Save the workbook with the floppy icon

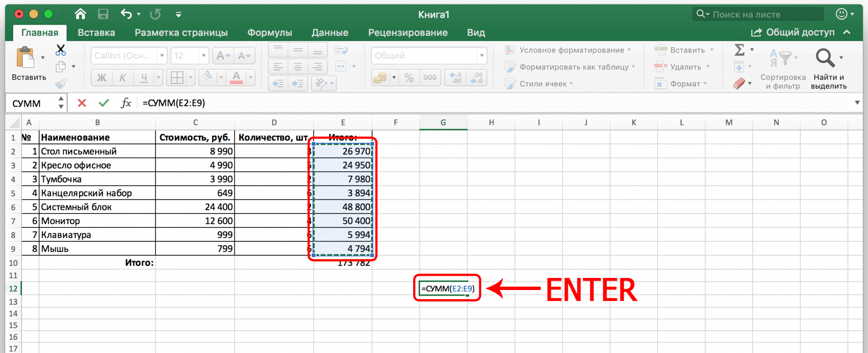coord(103,14)
